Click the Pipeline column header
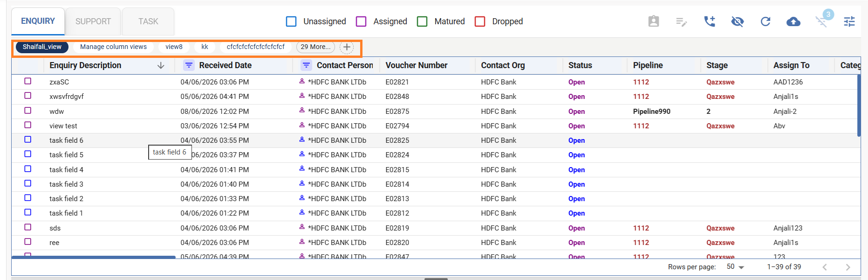 click(x=648, y=65)
